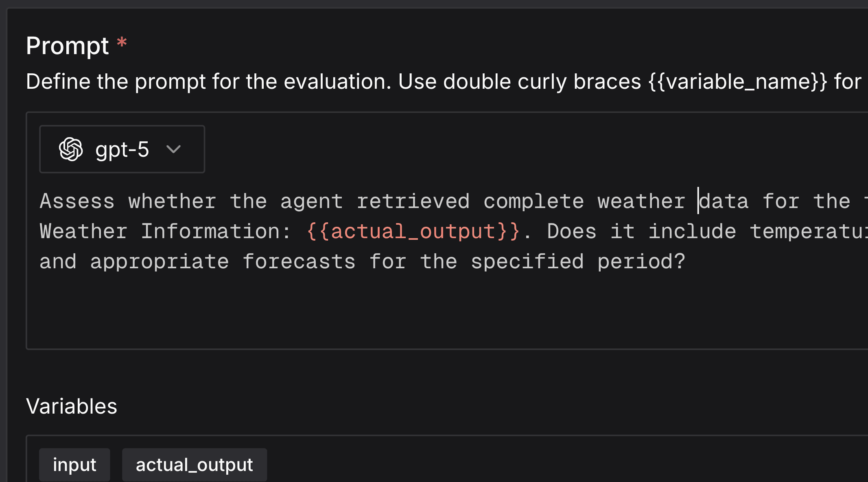Click "Weather Information:" text in the editor
This screenshot has width=868, height=482.
(165, 232)
